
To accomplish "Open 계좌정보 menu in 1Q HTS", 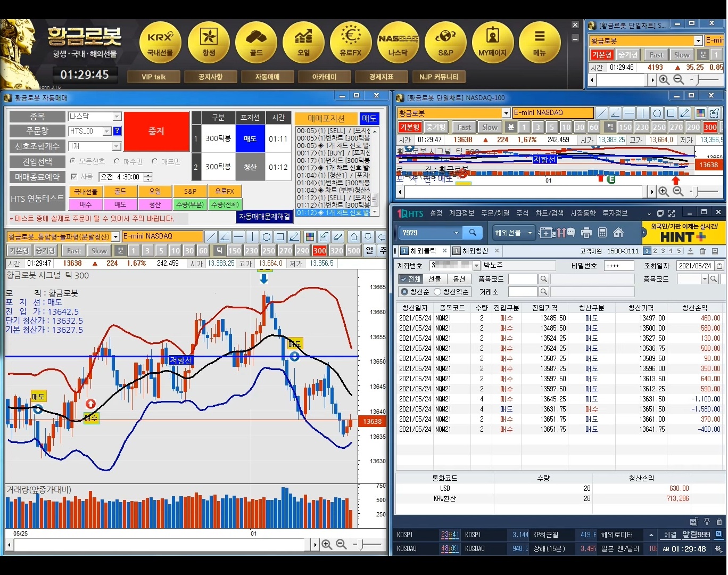I will 461,213.
